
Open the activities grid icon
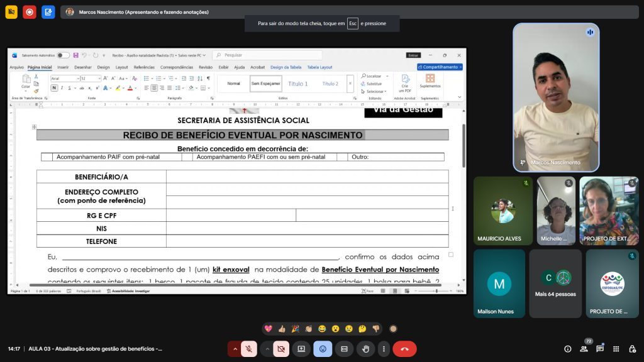616,349
